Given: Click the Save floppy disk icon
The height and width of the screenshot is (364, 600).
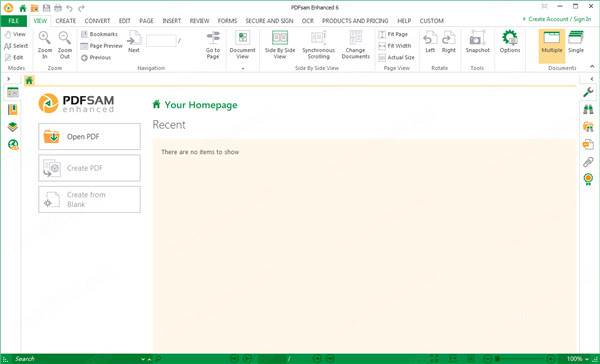Looking at the screenshot, I should point(46,8).
